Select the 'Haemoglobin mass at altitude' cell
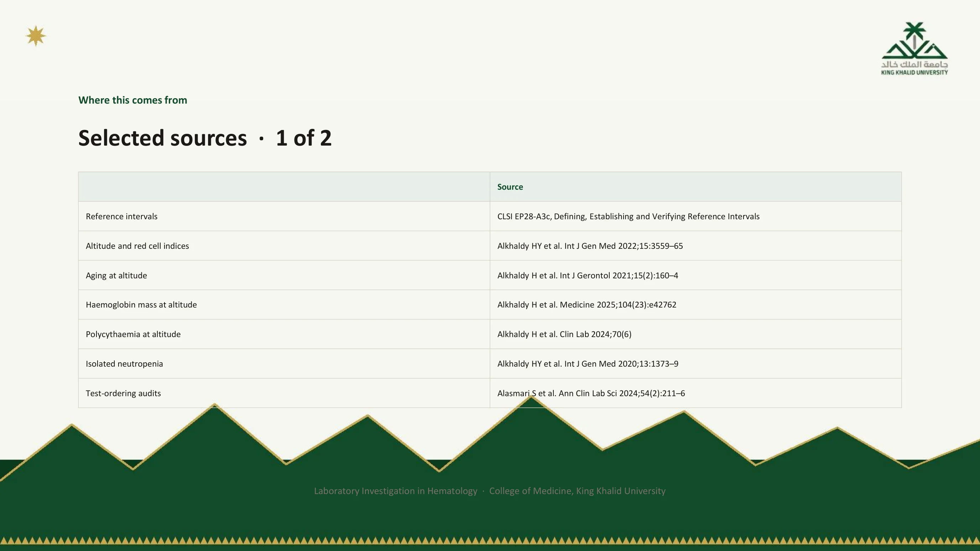The image size is (980, 551). [x=284, y=305]
